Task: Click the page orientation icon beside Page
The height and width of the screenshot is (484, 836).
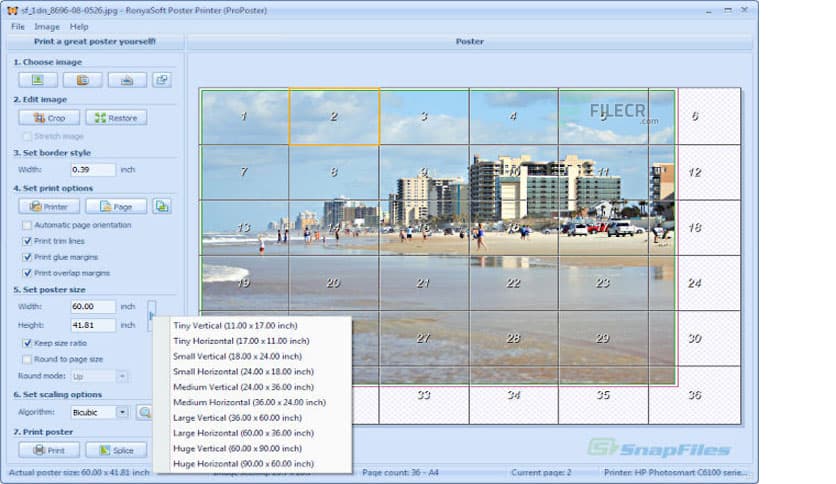Action: coord(162,206)
